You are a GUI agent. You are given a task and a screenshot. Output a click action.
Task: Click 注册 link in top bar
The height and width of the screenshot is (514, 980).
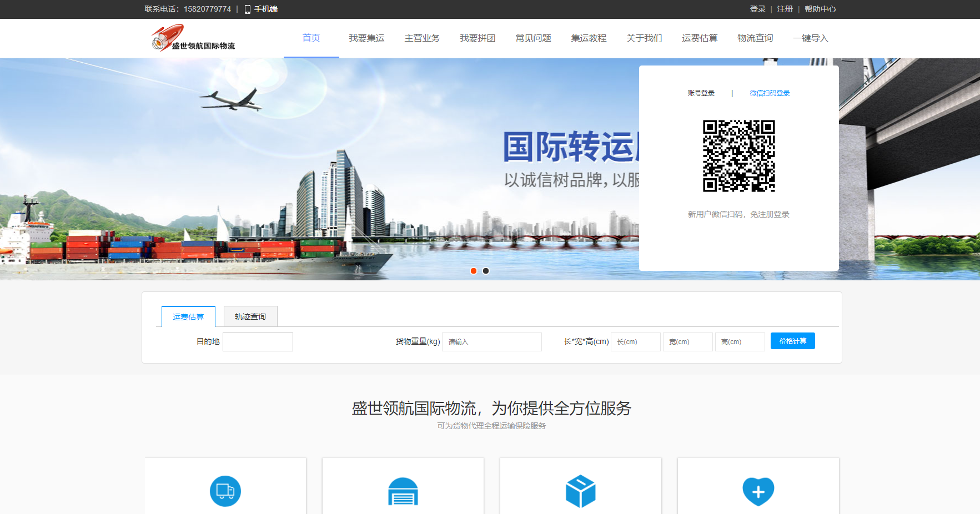(x=785, y=9)
